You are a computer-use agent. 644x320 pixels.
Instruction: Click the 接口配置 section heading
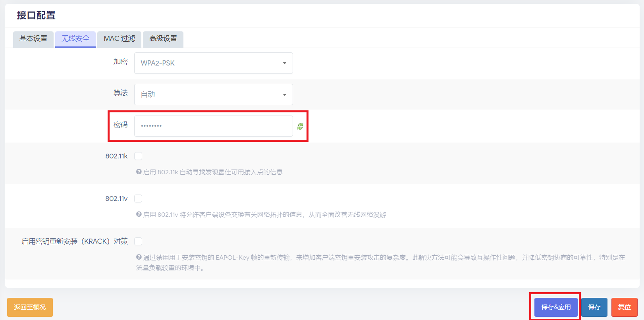pyautogui.click(x=36, y=15)
